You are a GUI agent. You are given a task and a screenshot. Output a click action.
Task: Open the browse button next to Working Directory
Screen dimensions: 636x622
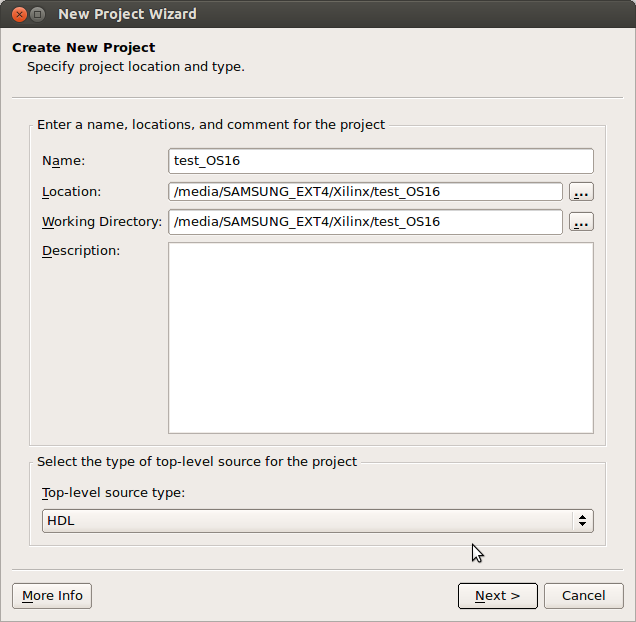(x=581, y=222)
